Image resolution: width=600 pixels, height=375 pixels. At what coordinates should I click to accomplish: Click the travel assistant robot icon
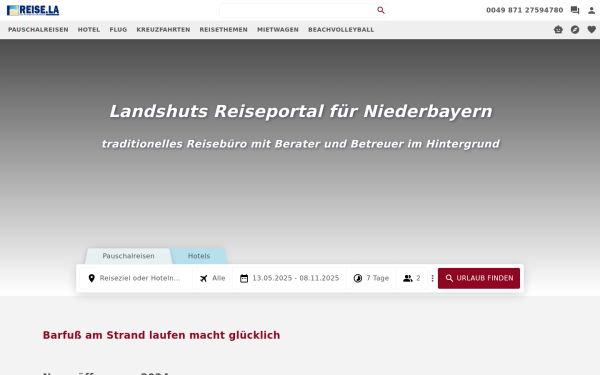[x=558, y=29]
